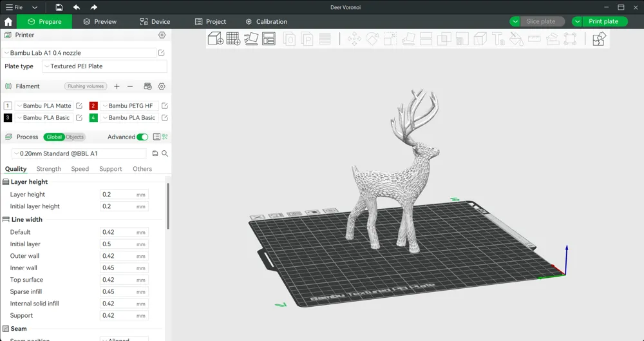
Task: Switch the Process scope to Global
Action: click(54, 137)
